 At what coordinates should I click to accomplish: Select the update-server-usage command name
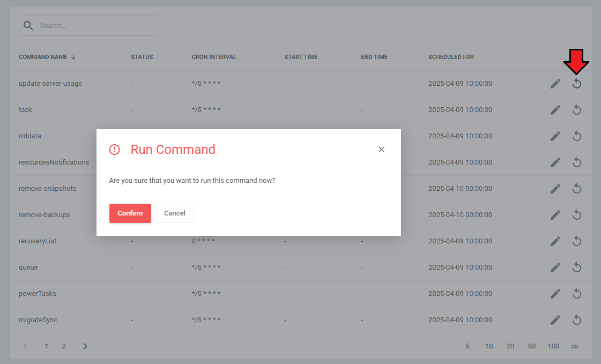[x=50, y=84]
